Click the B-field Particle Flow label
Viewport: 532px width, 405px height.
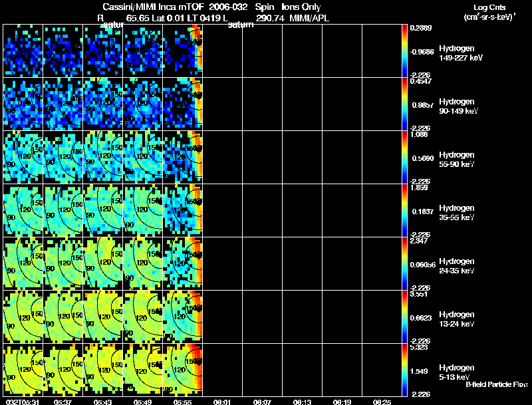point(497,384)
